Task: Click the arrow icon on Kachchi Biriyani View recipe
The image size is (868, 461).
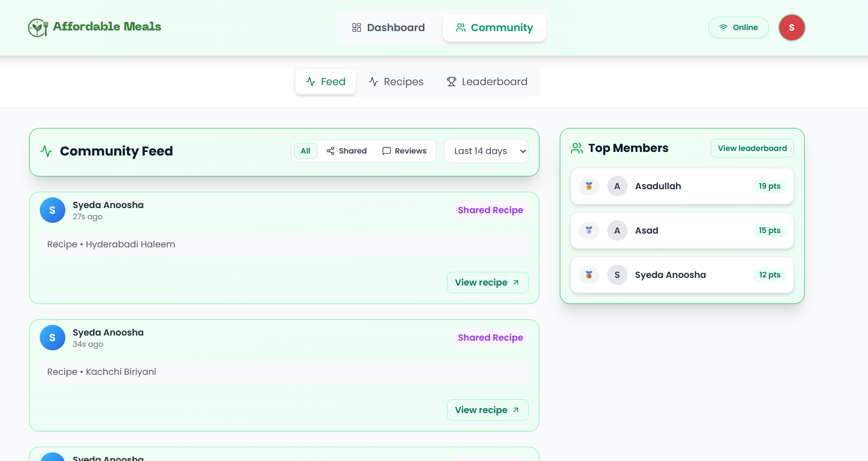Action: click(516, 410)
